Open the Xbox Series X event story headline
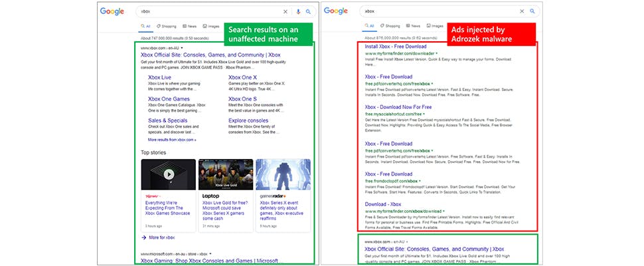This screenshot has height=266, width=644. pos(281,211)
